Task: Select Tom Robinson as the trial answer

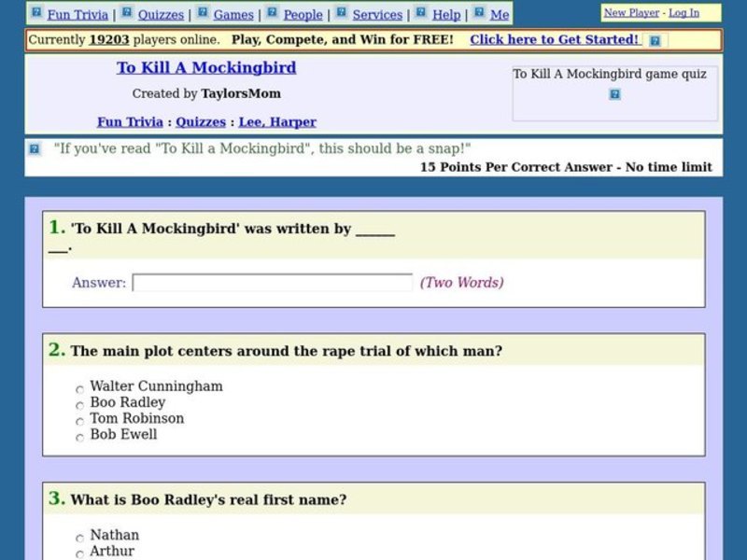Action: (x=79, y=422)
